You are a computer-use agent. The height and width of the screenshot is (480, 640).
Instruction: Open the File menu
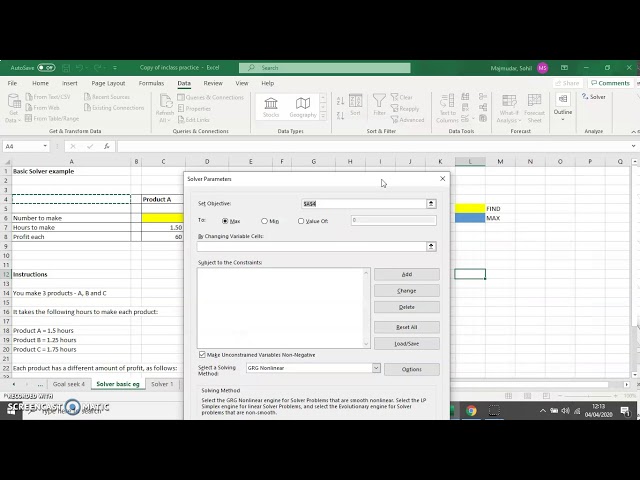coord(12,83)
